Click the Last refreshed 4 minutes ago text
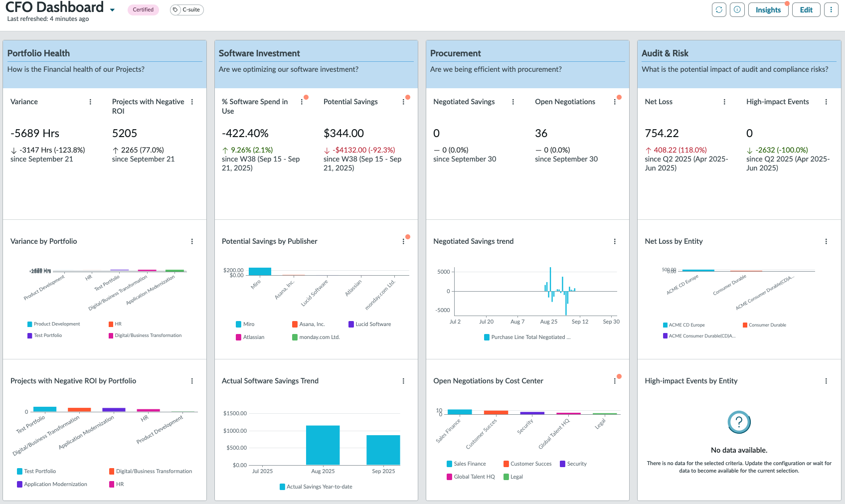Screen dimensions: 845x504 [48, 19]
